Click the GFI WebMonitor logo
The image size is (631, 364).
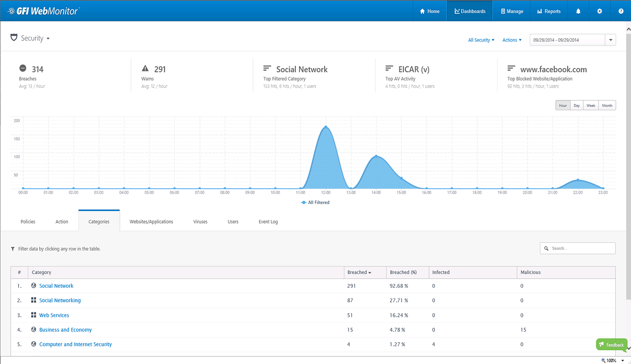[44, 11]
